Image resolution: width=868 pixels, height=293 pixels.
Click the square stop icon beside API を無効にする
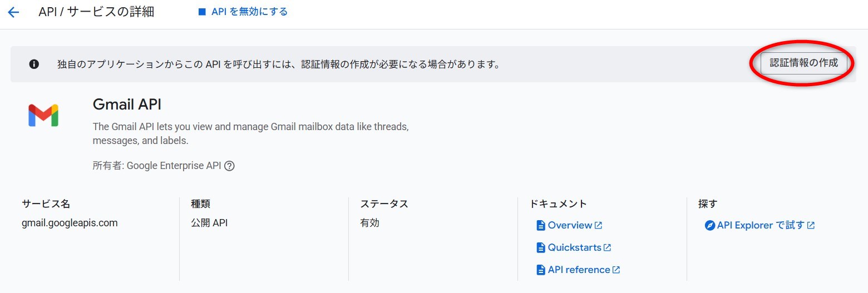coord(202,12)
